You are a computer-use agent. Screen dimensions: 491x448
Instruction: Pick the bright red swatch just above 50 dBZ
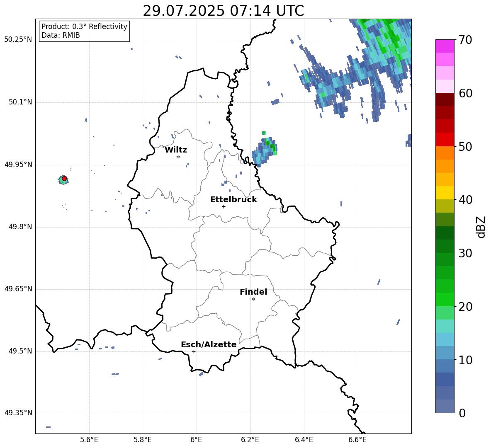[445, 140]
